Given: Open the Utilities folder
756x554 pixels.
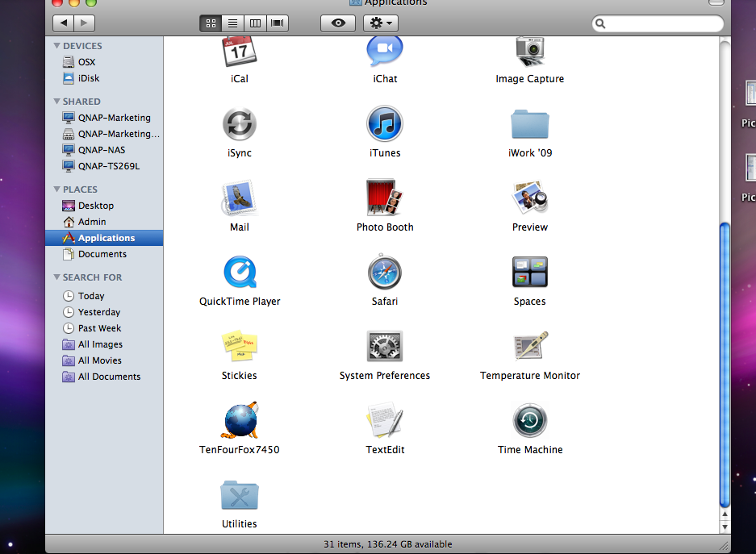Looking at the screenshot, I should (240, 495).
